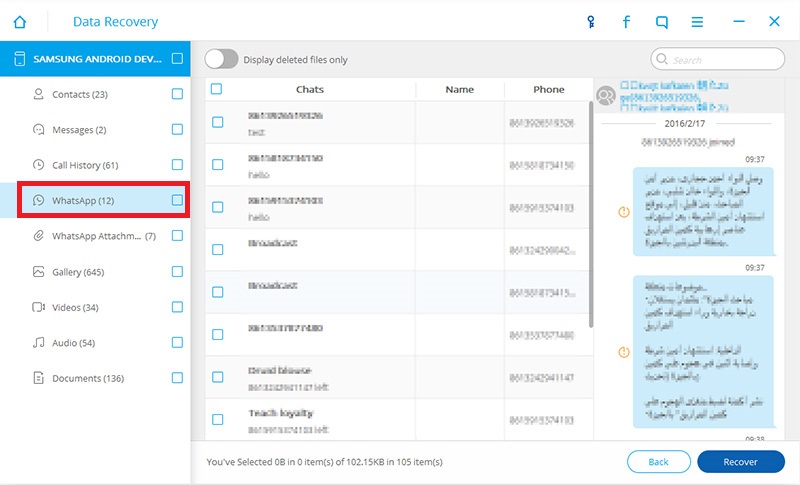Check the Call History (61) checkbox

pos(177,165)
